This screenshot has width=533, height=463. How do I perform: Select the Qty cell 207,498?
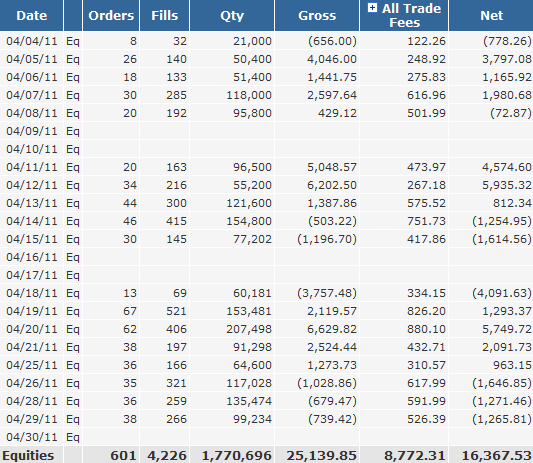tap(249, 329)
